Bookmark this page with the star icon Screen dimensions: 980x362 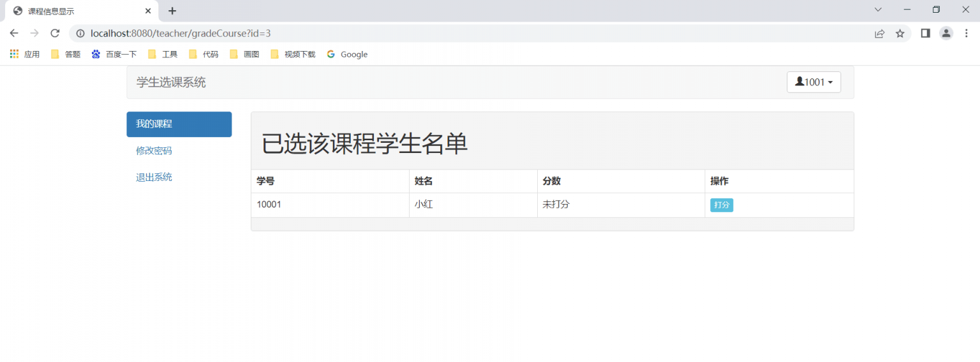900,33
